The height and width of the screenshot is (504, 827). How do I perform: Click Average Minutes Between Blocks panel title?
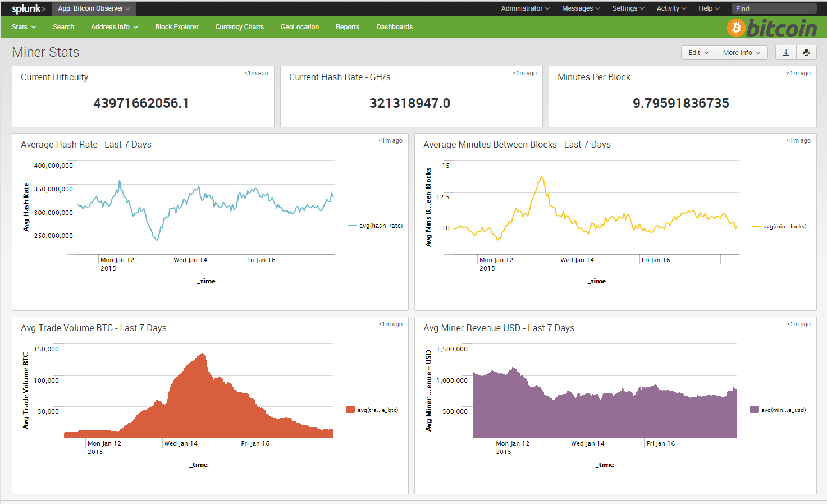click(x=517, y=145)
